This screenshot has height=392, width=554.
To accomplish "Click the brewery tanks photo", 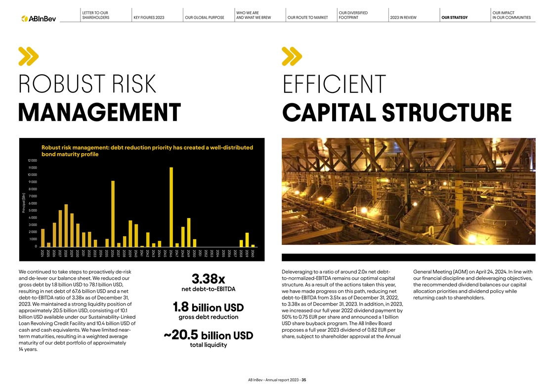I will (408, 195).
